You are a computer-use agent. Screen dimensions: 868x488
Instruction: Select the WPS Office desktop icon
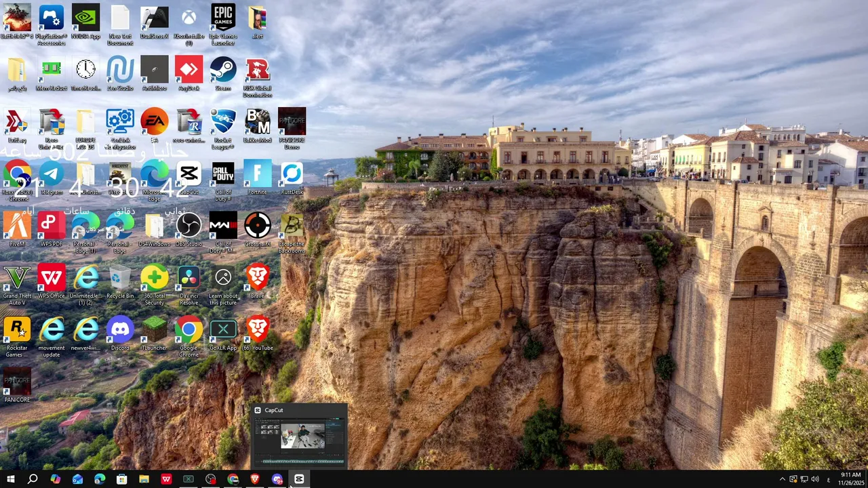click(52, 282)
